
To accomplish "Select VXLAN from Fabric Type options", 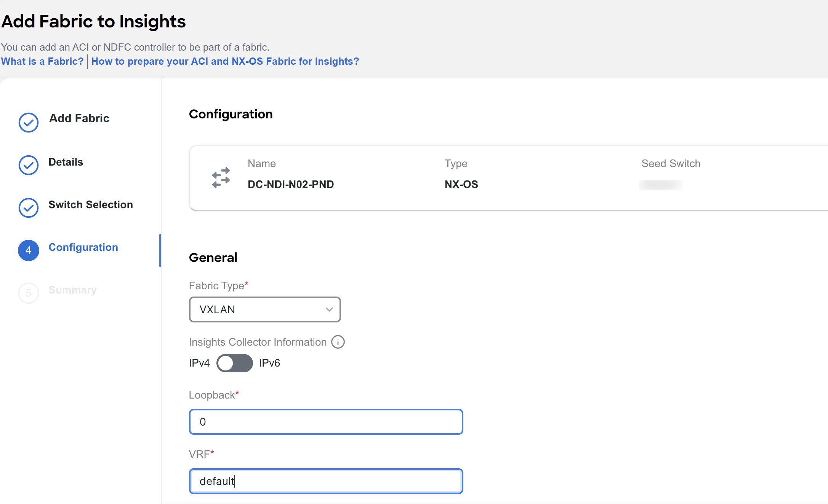I will click(264, 309).
